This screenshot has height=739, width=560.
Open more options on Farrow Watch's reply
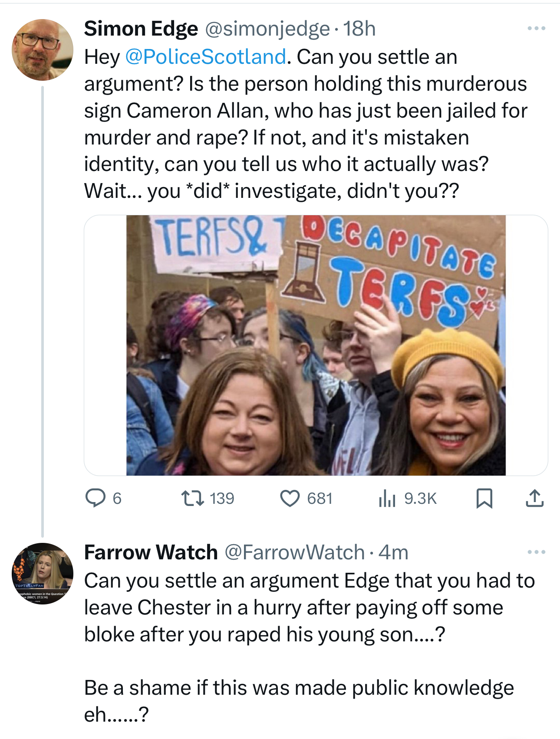[536, 552]
